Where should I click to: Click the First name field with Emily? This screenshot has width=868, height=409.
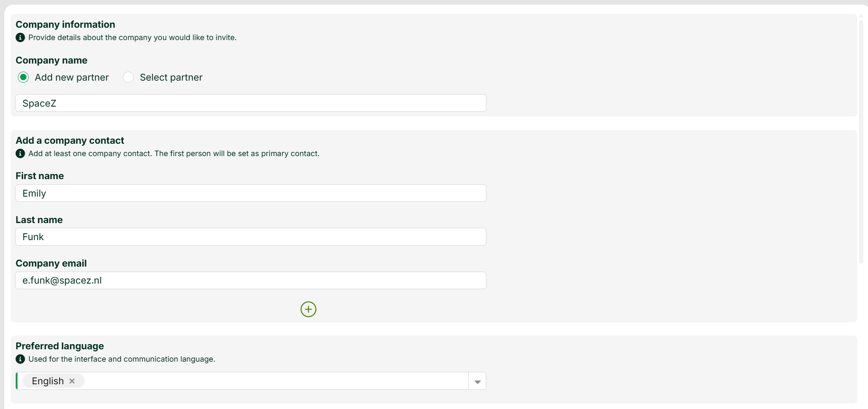[x=251, y=193]
